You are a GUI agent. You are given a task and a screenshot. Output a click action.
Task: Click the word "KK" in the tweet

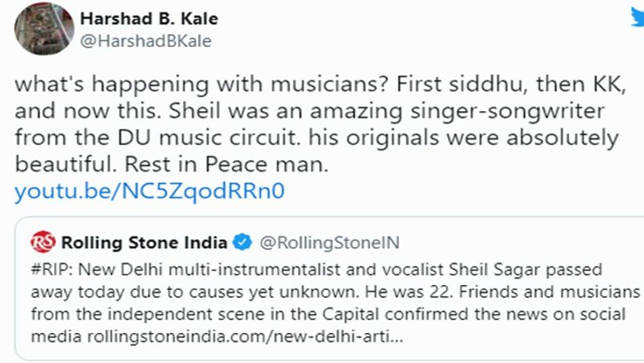pos(609,84)
